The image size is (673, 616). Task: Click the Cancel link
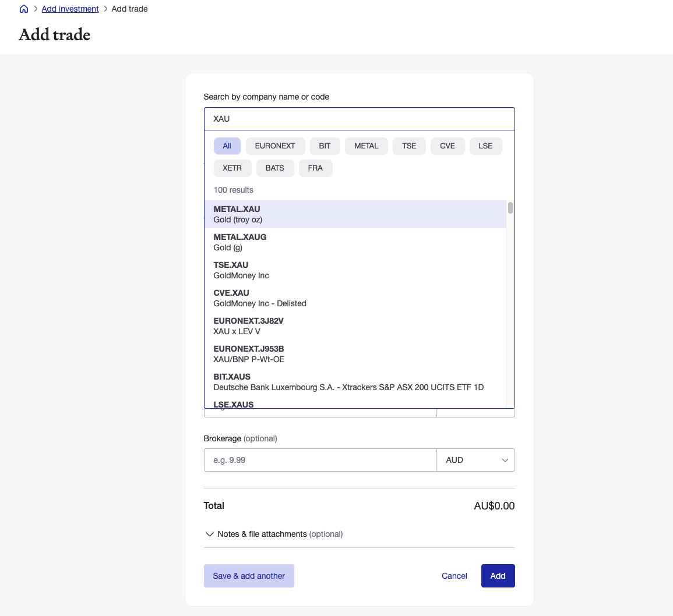(454, 576)
